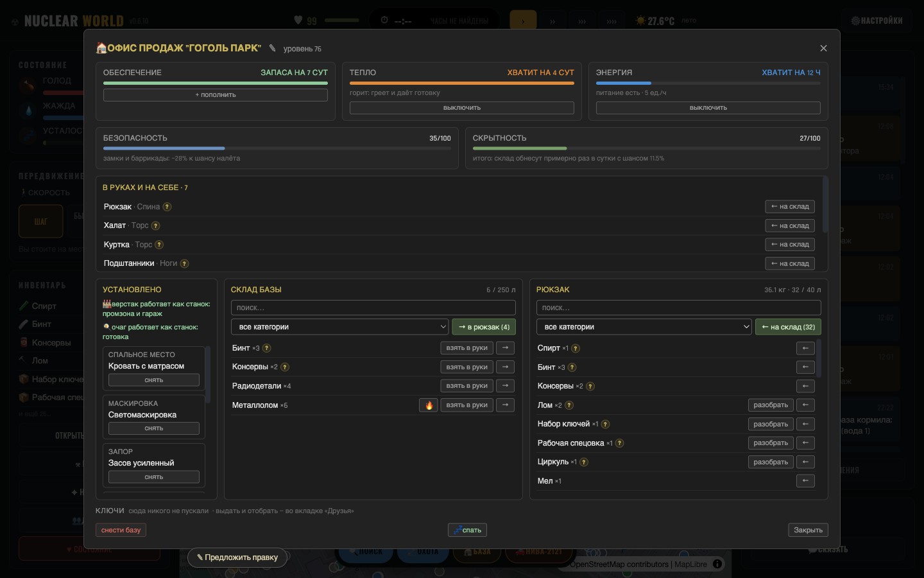Click right arrow on the Радиодетали row

tap(506, 386)
